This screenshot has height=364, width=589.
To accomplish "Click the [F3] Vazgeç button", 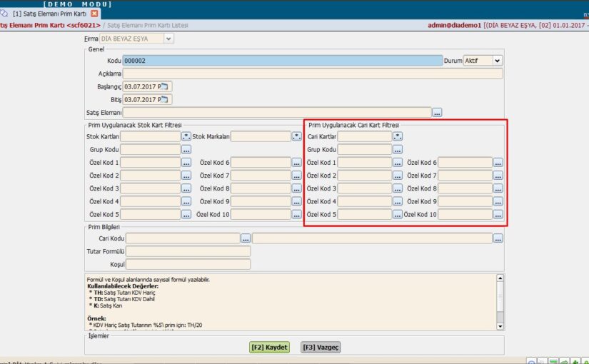I will [x=321, y=347].
